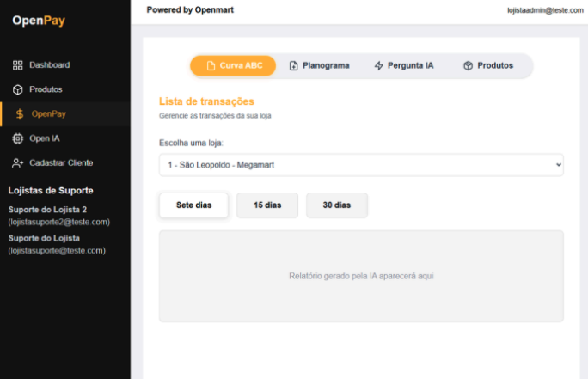Select the Sete dias period option
This screenshot has height=379, width=588.
pyautogui.click(x=194, y=205)
